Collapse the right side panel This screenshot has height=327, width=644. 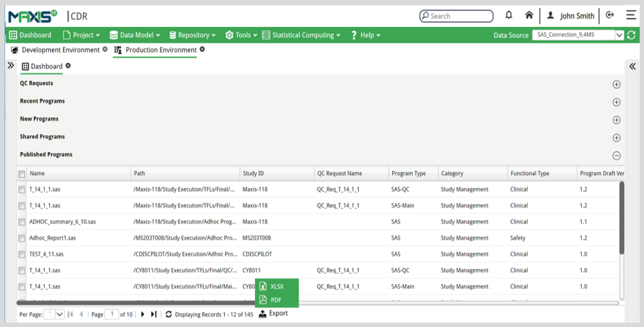(632, 66)
